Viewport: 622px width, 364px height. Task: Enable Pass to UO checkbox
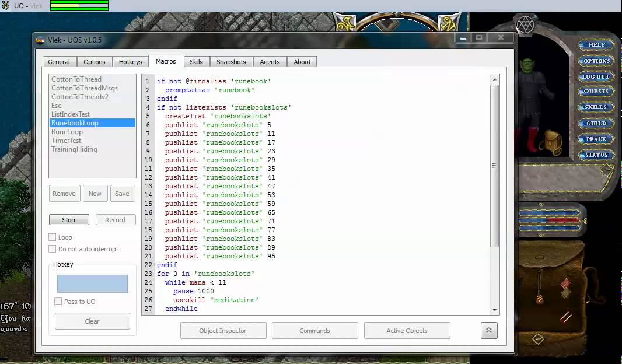point(58,302)
